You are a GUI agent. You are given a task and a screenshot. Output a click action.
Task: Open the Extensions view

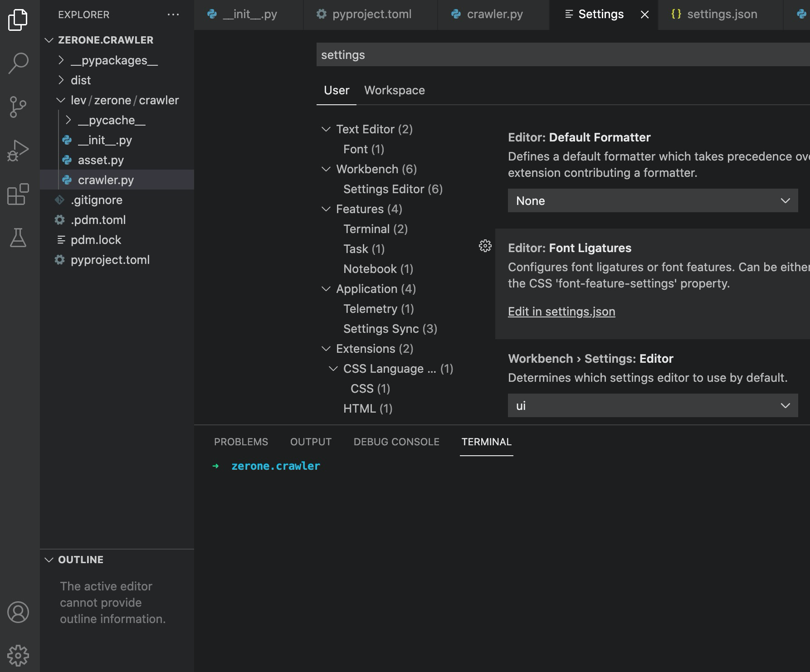(18, 195)
